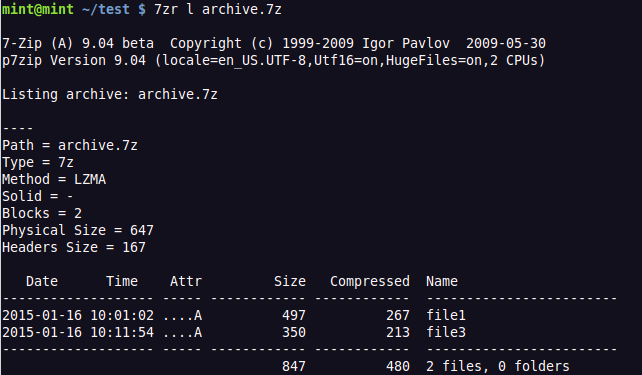Image resolution: width=642 pixels, height=375 pixels.
Task: Click the Blocks = 2 line
Action: [x=42, y=213]
